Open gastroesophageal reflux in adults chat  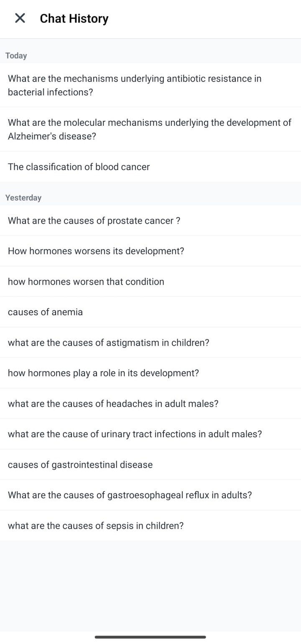(x=130, y=495)
